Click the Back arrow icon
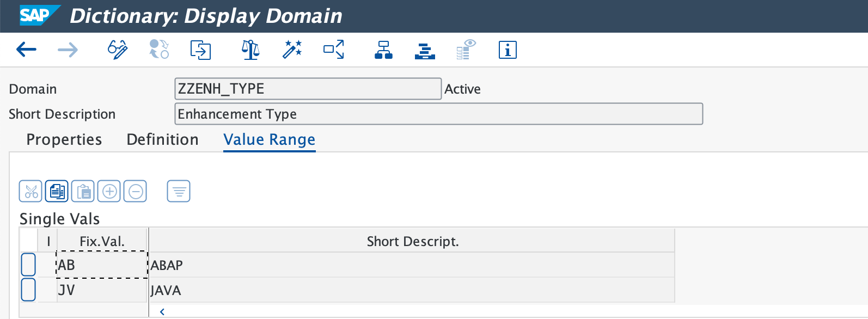Image resolution: width=868 pixels, height=319 pixels. 26,50
